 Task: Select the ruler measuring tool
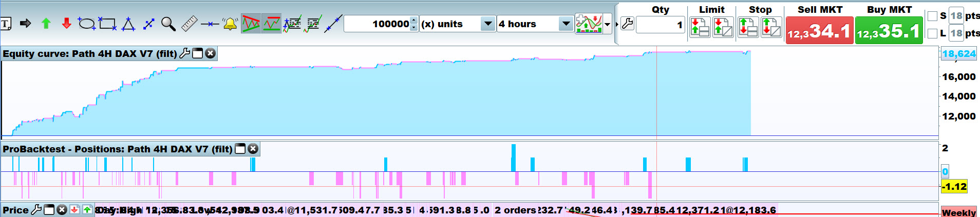pos(190,24)
